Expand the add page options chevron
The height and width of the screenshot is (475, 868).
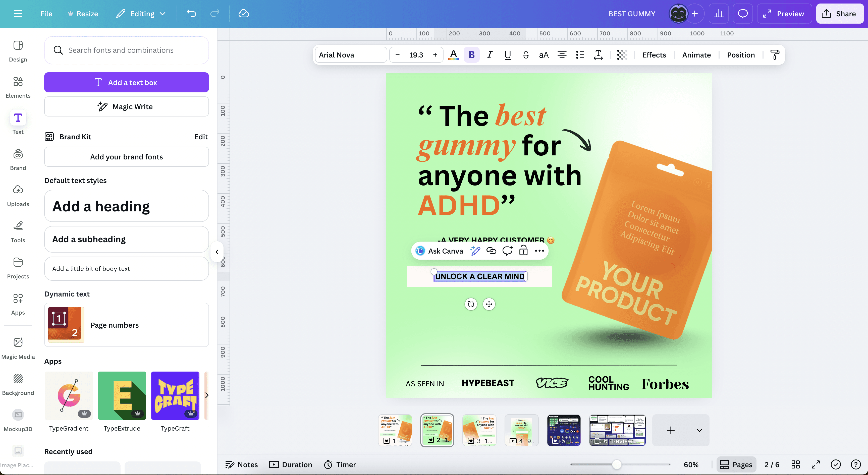click(x=699, y=430)
